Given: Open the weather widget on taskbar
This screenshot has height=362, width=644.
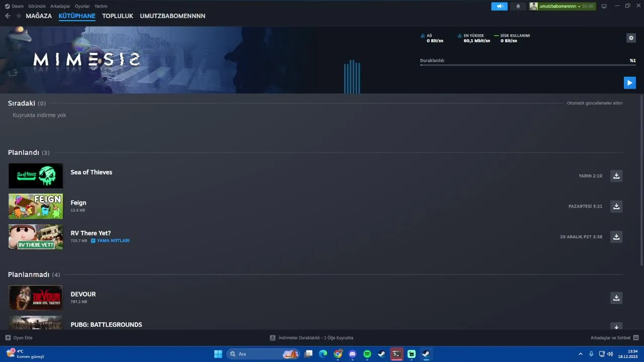Looking at the screenshot, I should tap(25, 354).
